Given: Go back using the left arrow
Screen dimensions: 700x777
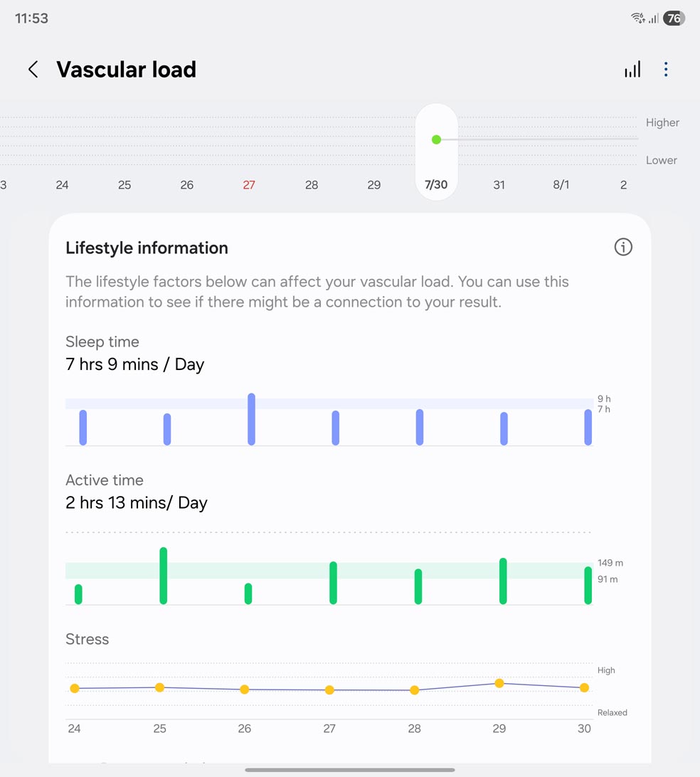Looking at the screenshot, I should [33, 69].
